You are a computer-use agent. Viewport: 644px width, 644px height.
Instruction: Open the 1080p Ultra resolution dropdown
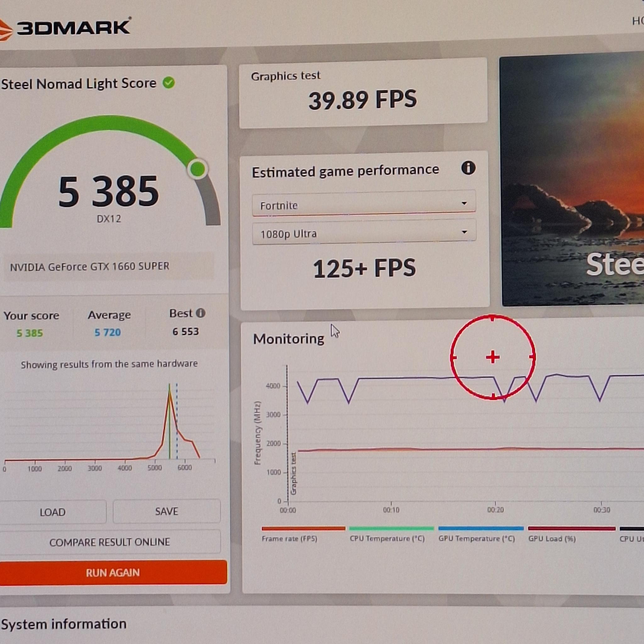tap(364, 233)
